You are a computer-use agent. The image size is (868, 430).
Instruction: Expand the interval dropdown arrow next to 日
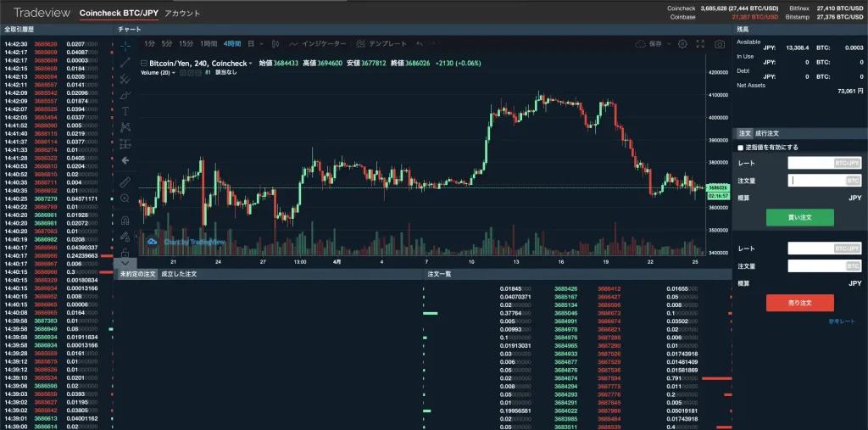pos(261,44)
